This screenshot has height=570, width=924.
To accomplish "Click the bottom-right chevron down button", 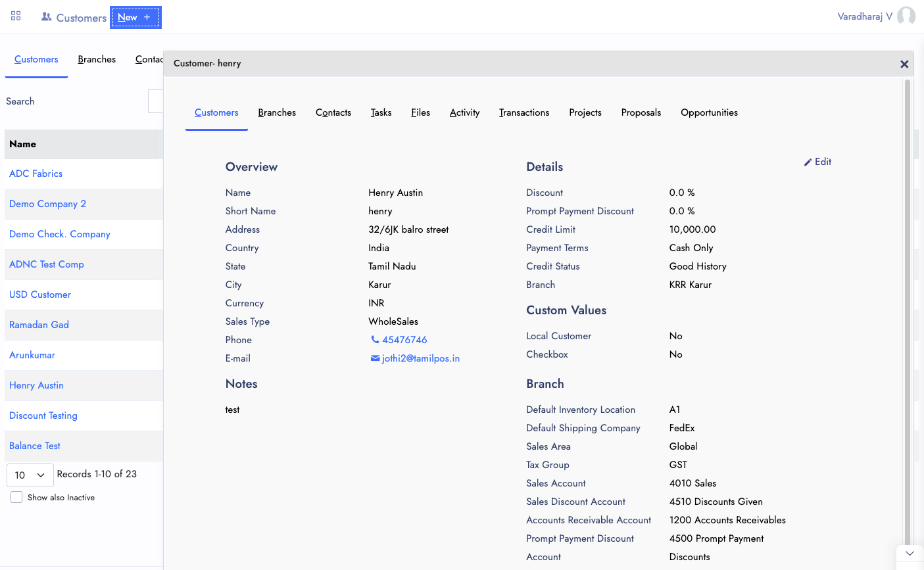I will (910, 554).
